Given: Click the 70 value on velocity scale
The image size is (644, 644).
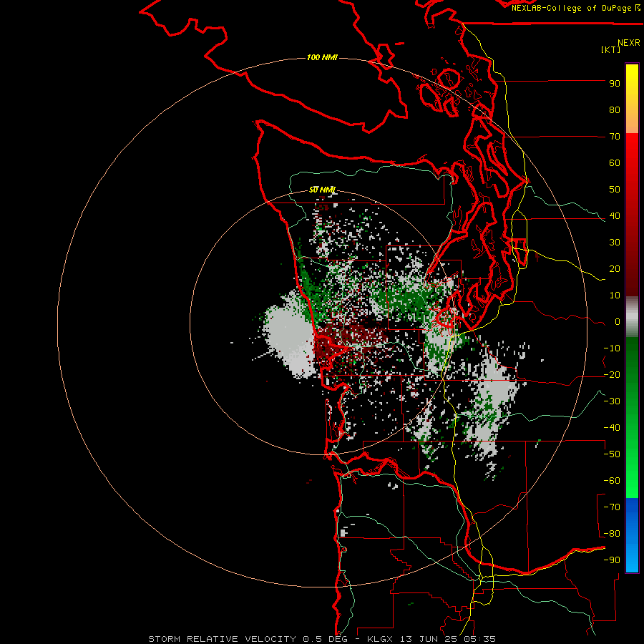Looking at the screenshot, I should (x=615, y=137).
